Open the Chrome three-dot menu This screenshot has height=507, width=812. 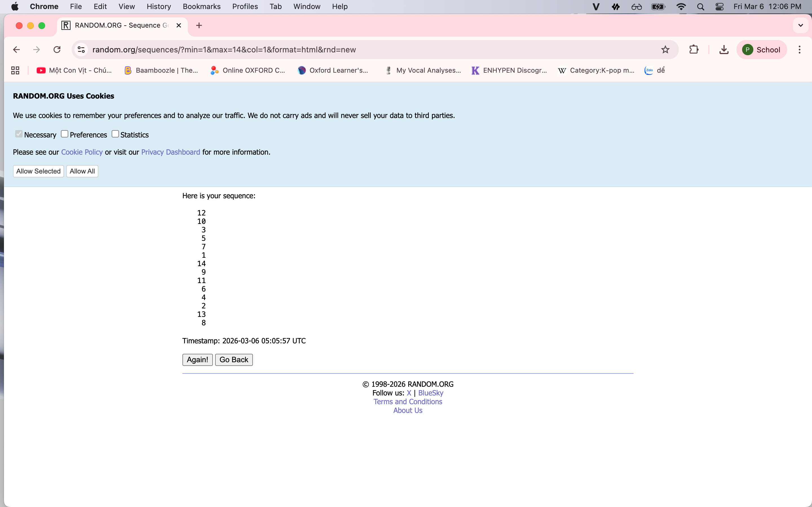click(x=799, y=50)
